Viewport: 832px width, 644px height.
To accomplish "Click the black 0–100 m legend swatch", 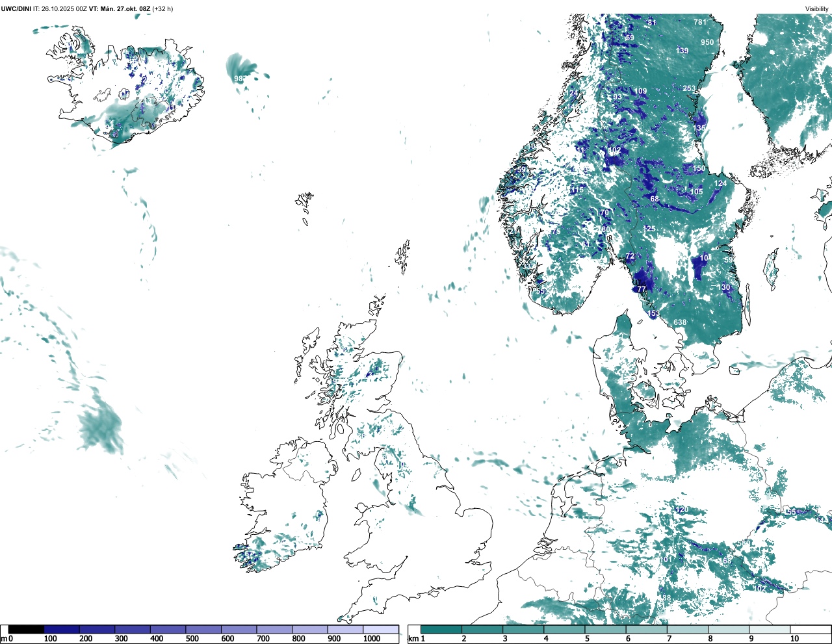I will [x=27, y=629].
